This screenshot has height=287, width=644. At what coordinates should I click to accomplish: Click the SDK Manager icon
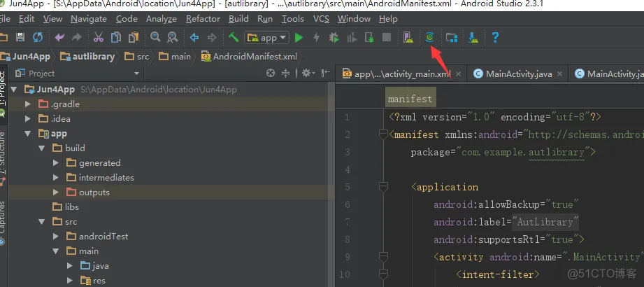[x=473, y=38]
